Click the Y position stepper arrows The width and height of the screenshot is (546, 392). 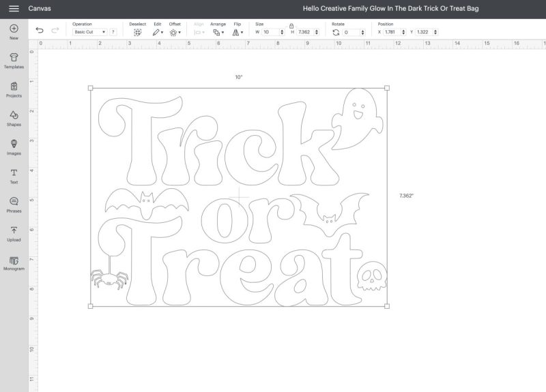click(435, 32)
